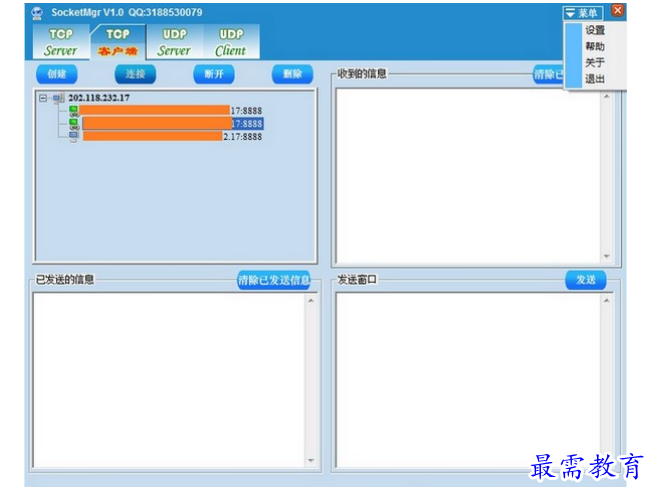Open the UDP Server tab
The width and height of the screenshot is (652, 498).
[174, 42]
